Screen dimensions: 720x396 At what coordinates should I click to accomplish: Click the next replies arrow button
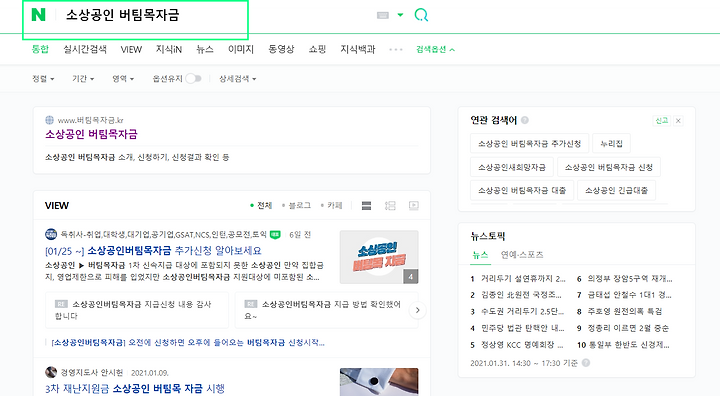point(417,310)
